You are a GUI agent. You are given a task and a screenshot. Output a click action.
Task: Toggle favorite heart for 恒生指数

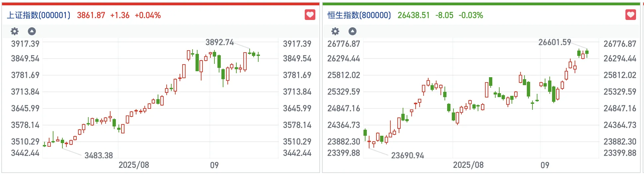click(630, 15)
